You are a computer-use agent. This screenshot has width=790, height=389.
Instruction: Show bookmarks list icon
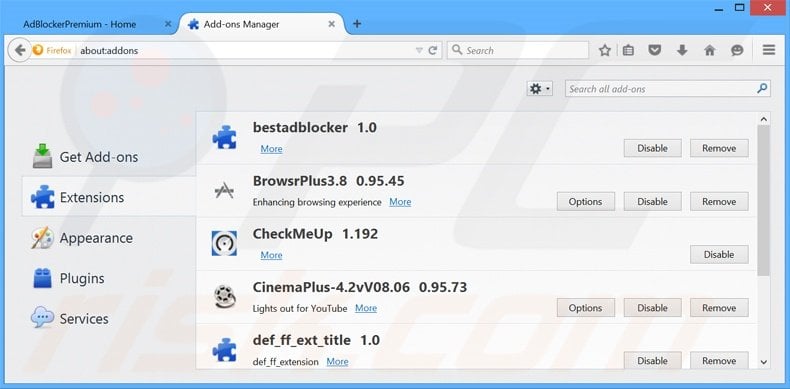tap(628, 50)
